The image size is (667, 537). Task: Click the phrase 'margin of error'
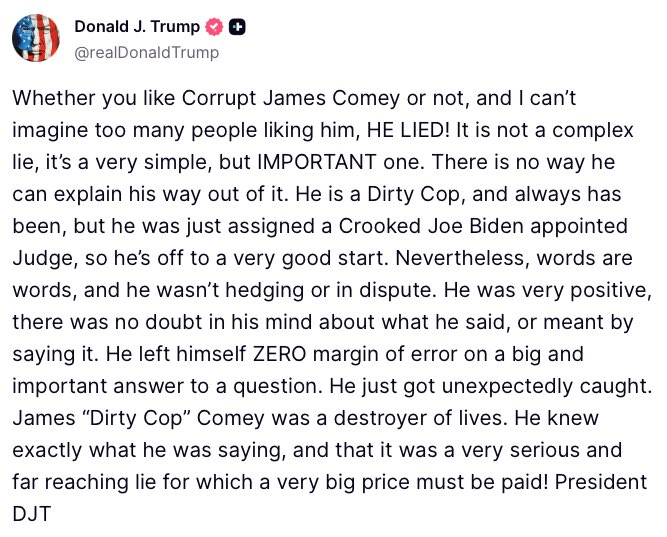[x=385, y=355]
